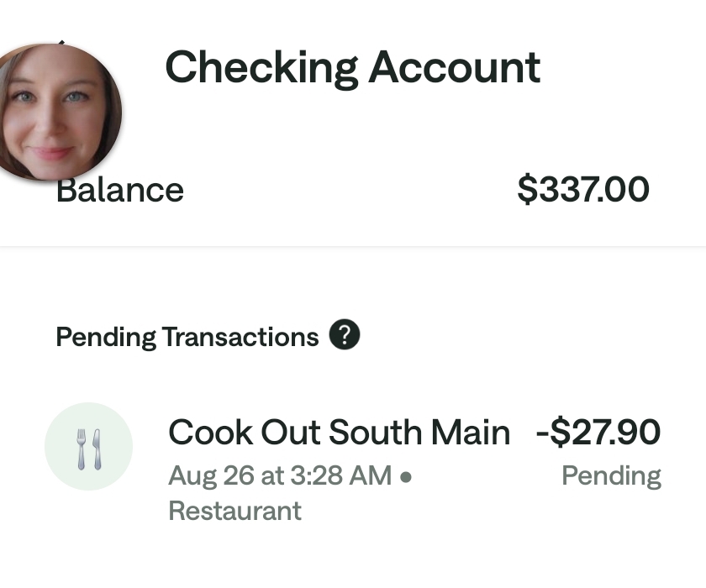The width and height of the screenshot is (706, 588).
Task: Tap the -$27.90 transaction amount
Action: 598,433
